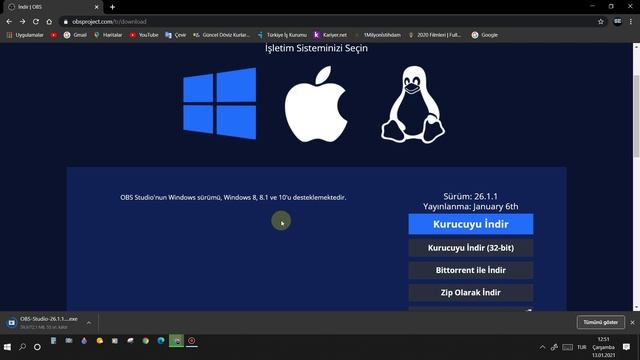This screenshot has width=640, height=360.
Task: Click the 'Sürüm: 26.1.1' version text
Action: pos(471,196)
